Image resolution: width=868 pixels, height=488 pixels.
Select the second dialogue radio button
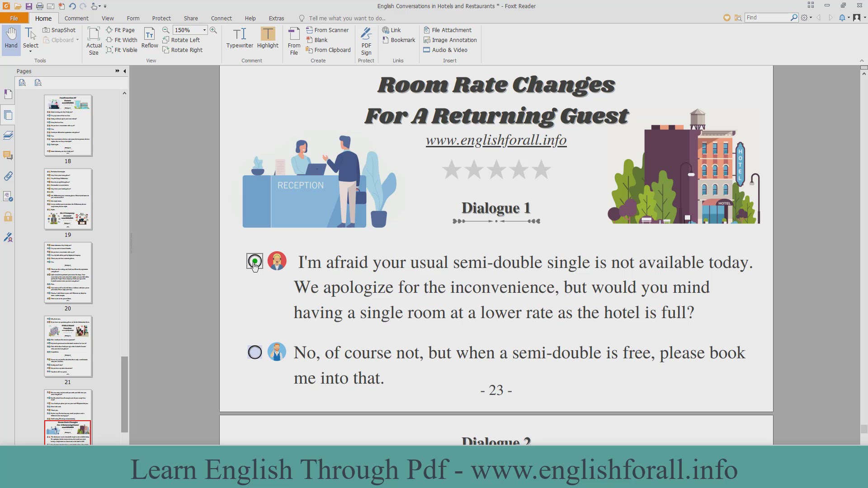click(x=255, y=352)
